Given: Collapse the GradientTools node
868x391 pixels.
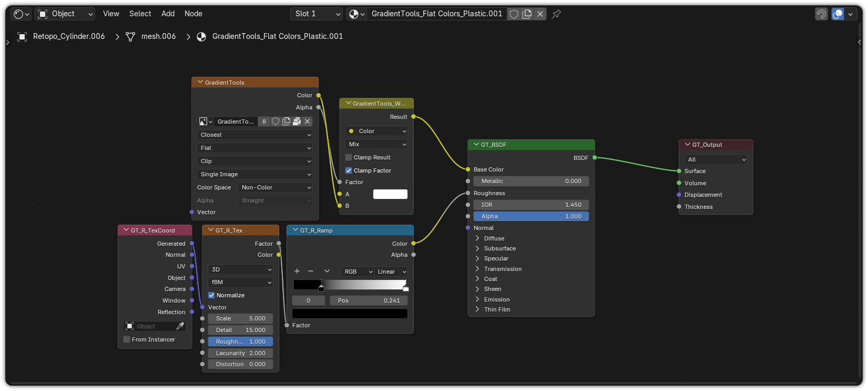Looking at the screenshot, I should click(x=200, y=82).
